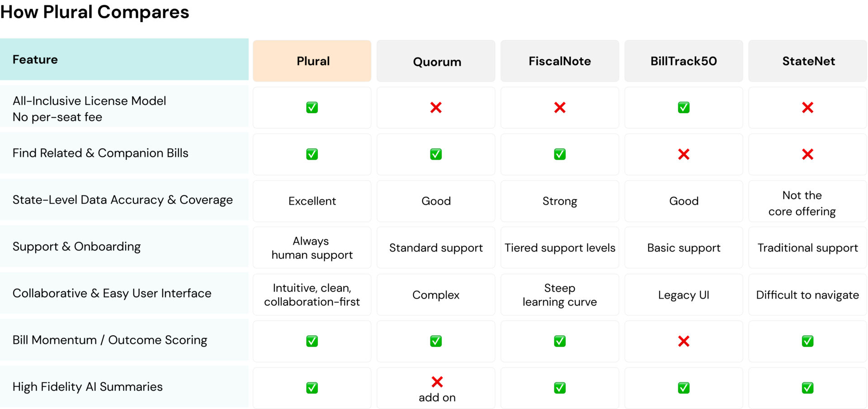Click StateNet's red X for Find Related Bills
Image resolution: width=868 pixels, height=409 pixels.
point(807,154)
